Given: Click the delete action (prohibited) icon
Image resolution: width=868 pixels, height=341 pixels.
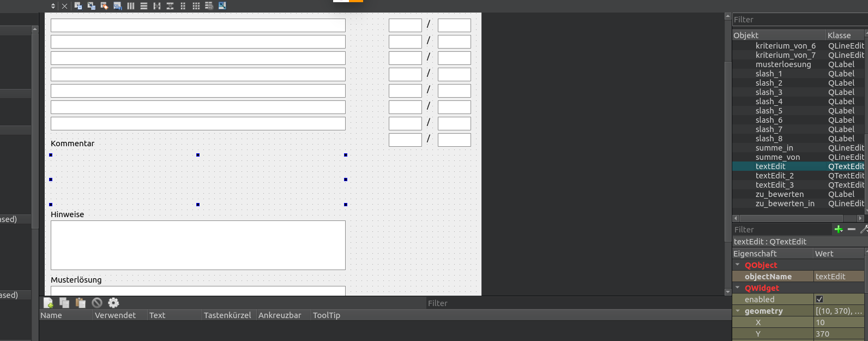Looking at the screenshot, I should (97, 303).
